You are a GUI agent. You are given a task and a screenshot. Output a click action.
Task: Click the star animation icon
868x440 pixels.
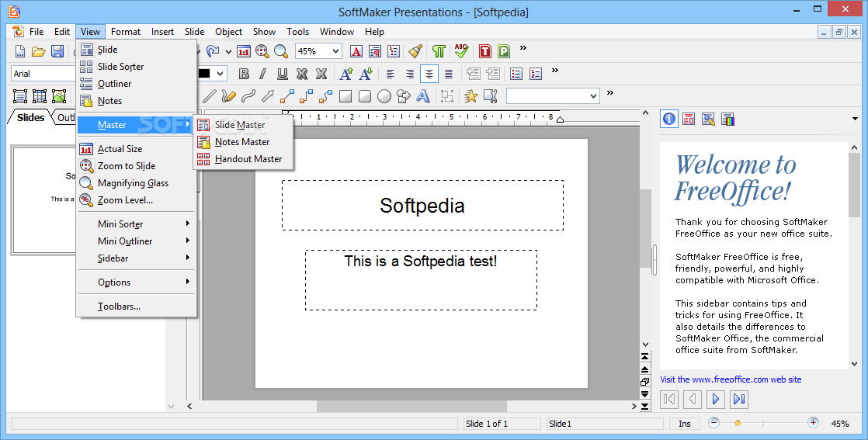[x=471, y=96]
